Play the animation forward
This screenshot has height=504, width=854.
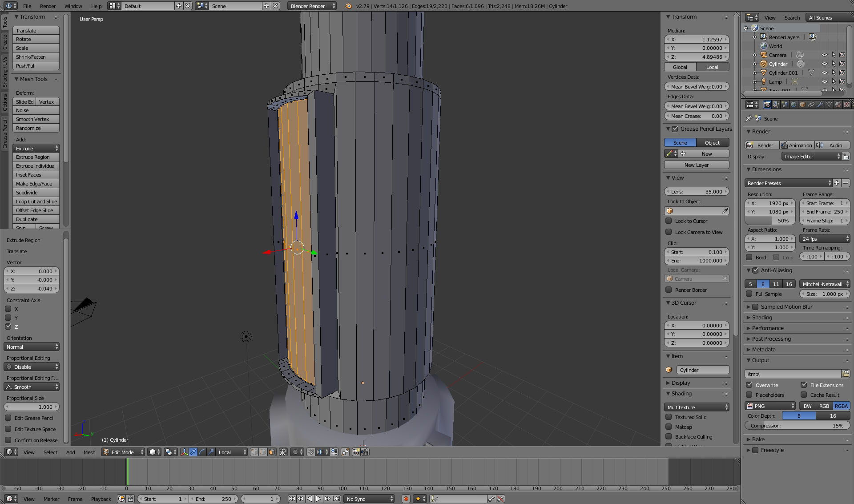click(x=318, y=499)
